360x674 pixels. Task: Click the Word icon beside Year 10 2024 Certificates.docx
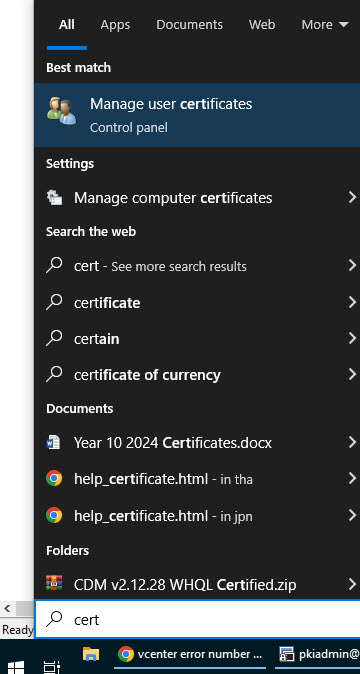[x=54, y=442]
